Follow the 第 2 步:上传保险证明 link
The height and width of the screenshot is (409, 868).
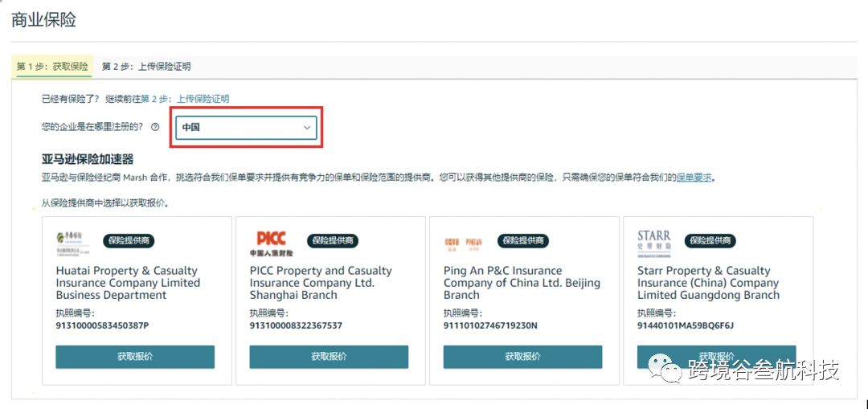click(x=186, y=99)
